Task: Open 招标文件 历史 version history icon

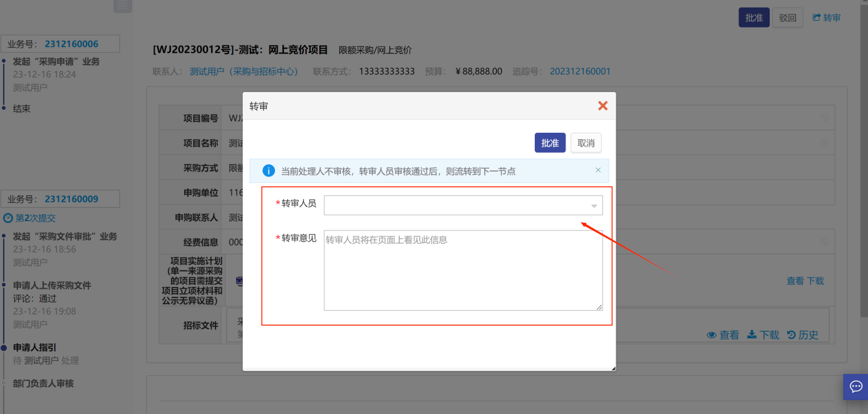Action: (x=792, y=335)
